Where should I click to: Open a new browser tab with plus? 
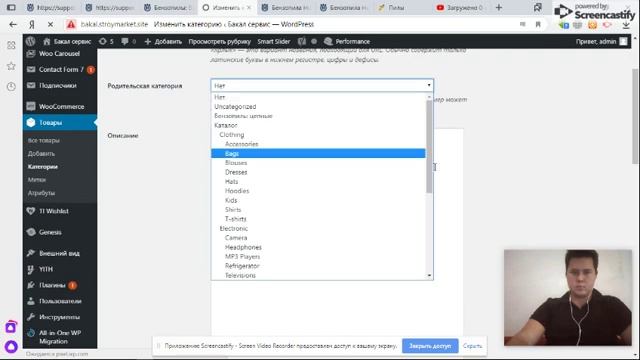499,7
